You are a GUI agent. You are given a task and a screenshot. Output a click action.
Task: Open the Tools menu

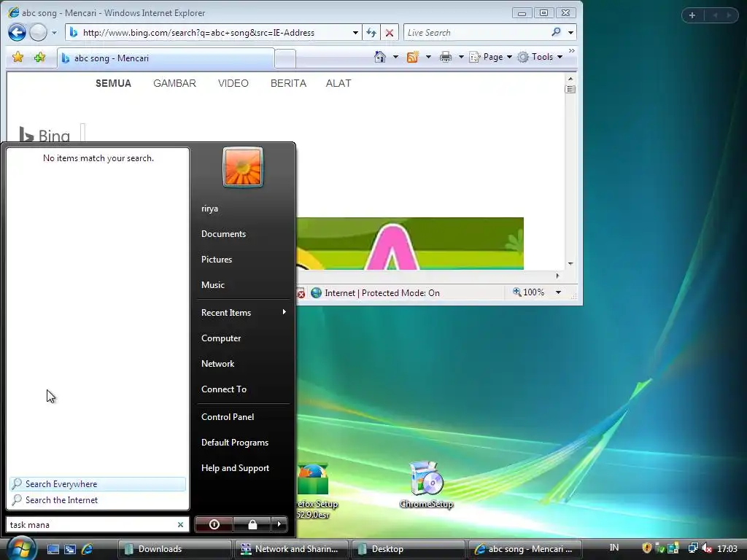pos(541,57)
